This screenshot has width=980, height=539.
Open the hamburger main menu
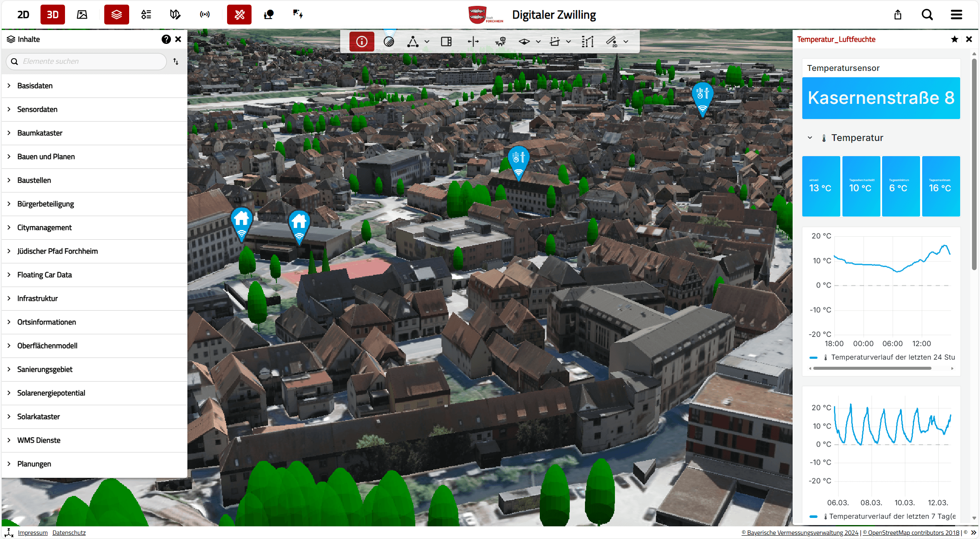956,15
